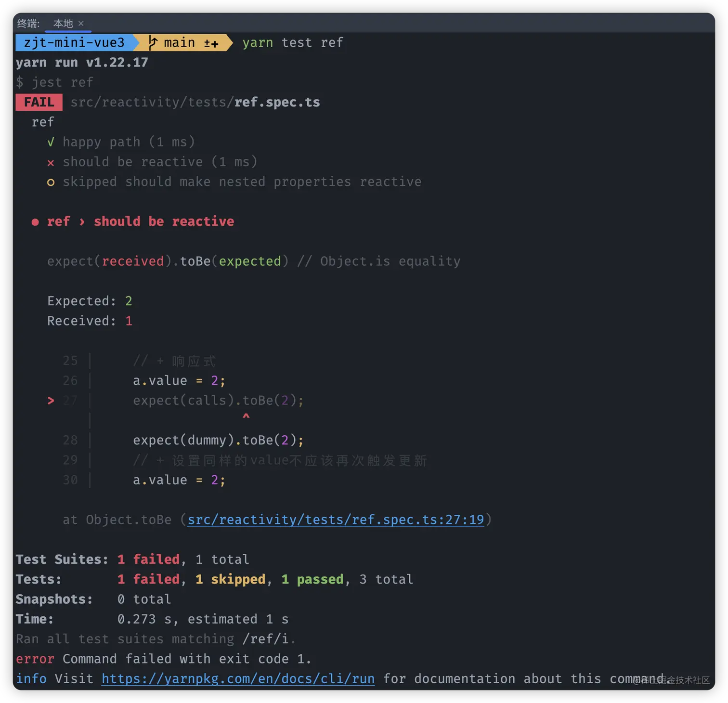Viewport: 728px width, 703px height.
Task: Click 'expect(dummy).toBe(2);' code line
Action: [x=218, y=440]
